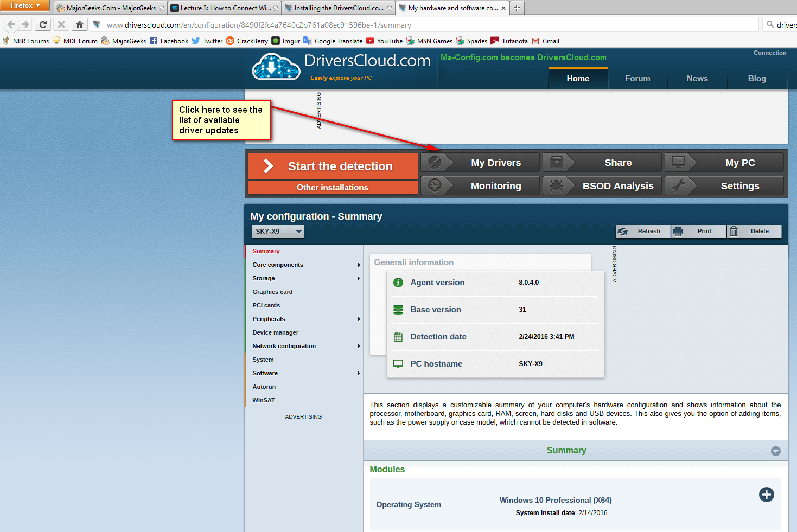Viewport: 797px width, 532px height.
Task: Click the Settings wrench icon
Action: [679, 185]
